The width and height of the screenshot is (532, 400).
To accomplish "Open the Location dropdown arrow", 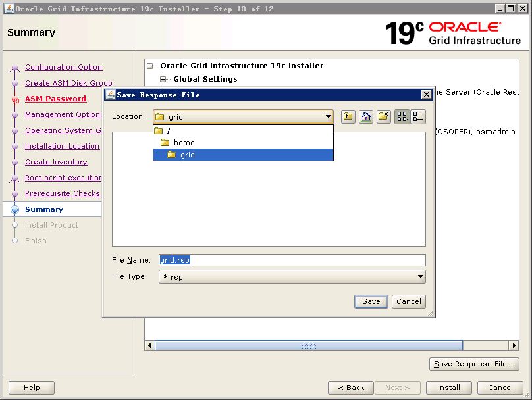I will pyautogui.click(x=328, y=116).
